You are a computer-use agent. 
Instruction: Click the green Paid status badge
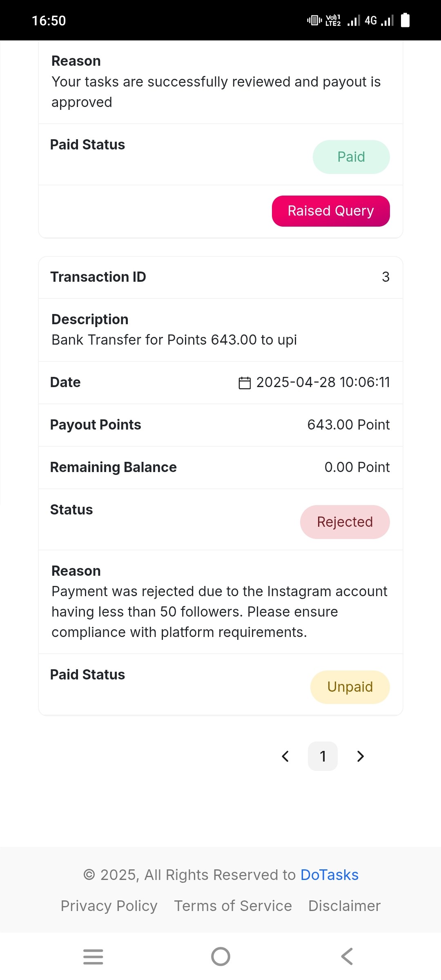(351, 157)
